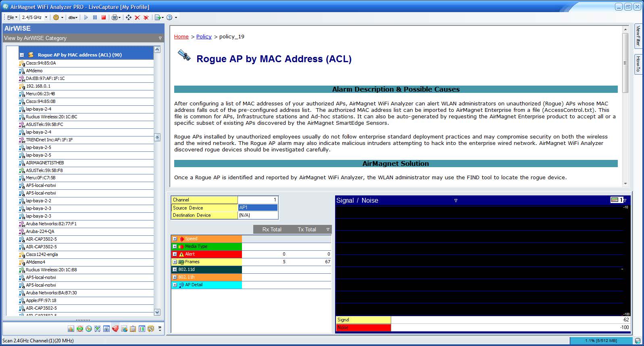The image size is (644, 346).
Task: Open the AirWISE alarm bell icon
Action: [115, 329]
